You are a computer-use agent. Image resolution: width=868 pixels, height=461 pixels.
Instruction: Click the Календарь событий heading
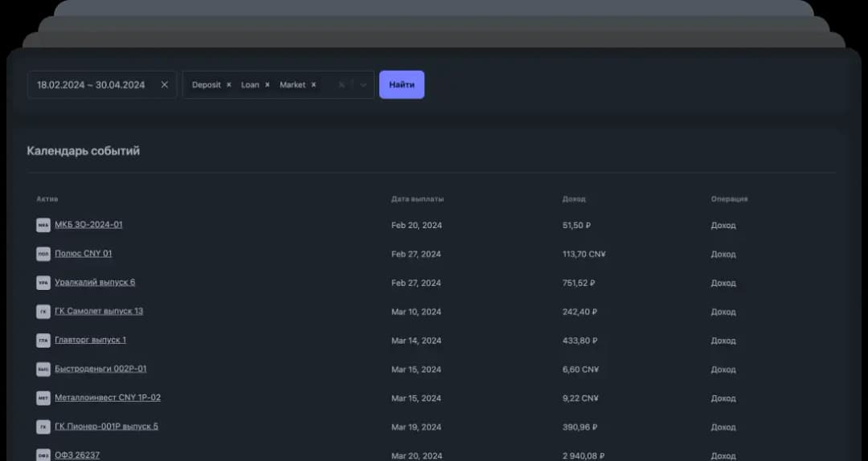[83, 150]
